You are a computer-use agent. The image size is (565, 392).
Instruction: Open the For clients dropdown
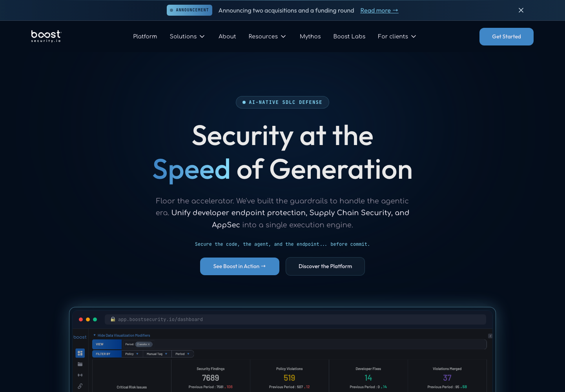(397, 36)
